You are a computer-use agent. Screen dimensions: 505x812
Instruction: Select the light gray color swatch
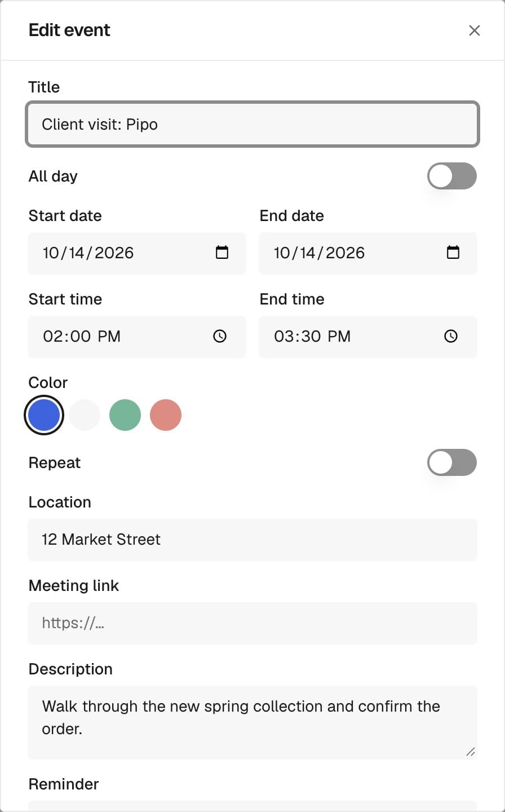pos(85,415)
